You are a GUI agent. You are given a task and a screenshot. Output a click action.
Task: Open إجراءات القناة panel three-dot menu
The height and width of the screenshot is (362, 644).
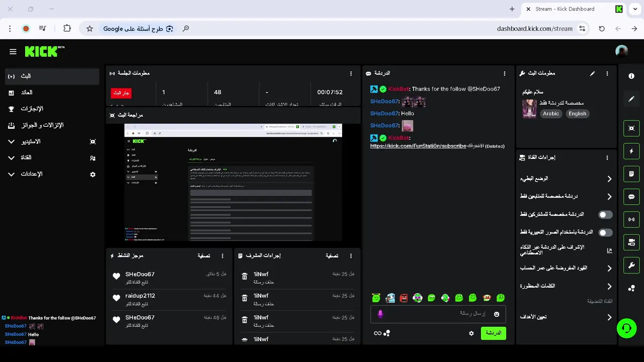[607, 157]
